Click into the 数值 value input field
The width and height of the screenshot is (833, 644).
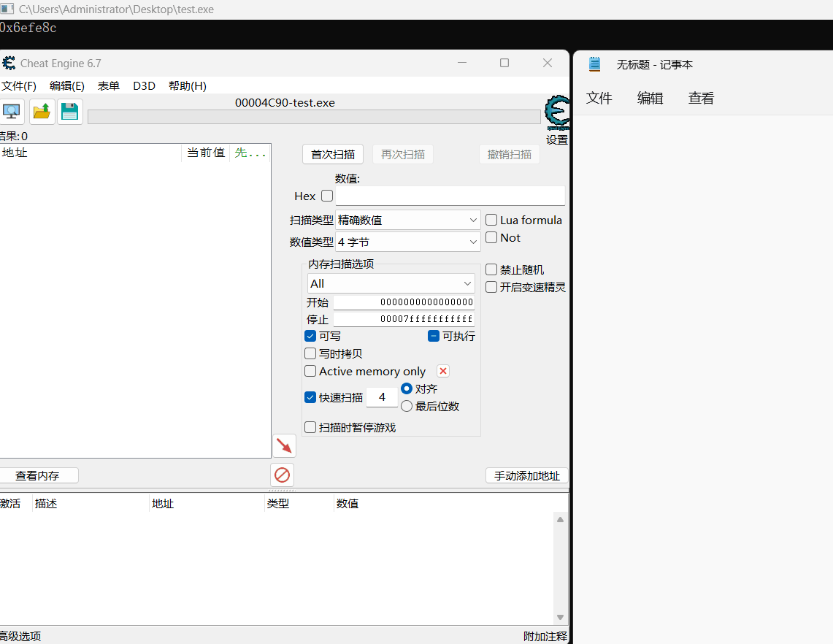(x=450, y=196)
